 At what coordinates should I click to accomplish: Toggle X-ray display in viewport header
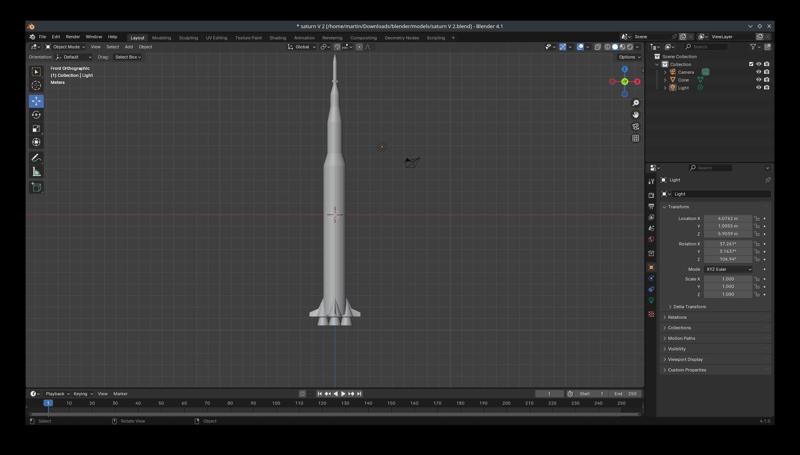pos(597,47)
